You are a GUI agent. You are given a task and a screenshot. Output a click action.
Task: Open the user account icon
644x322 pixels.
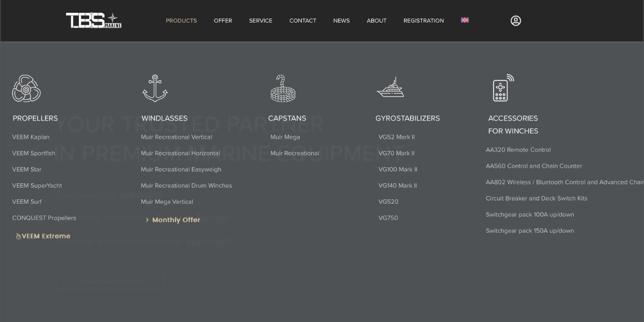tap(516, 20)
